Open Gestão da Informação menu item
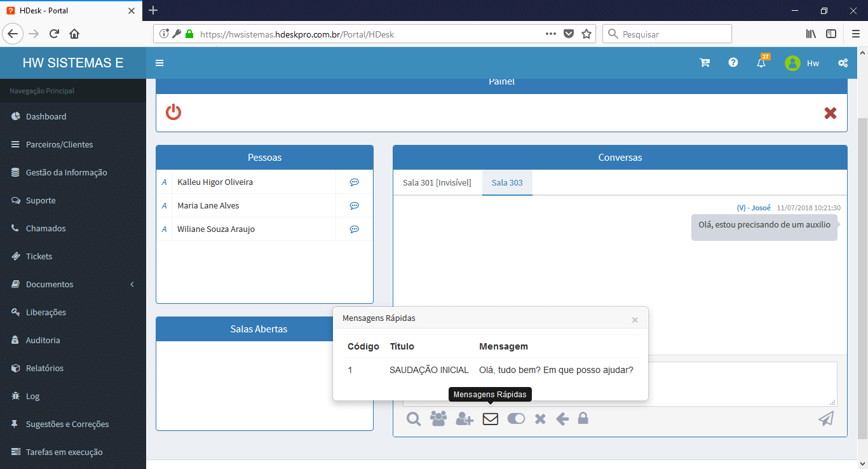The image size is (868, 469). click(x=73, y=172)
